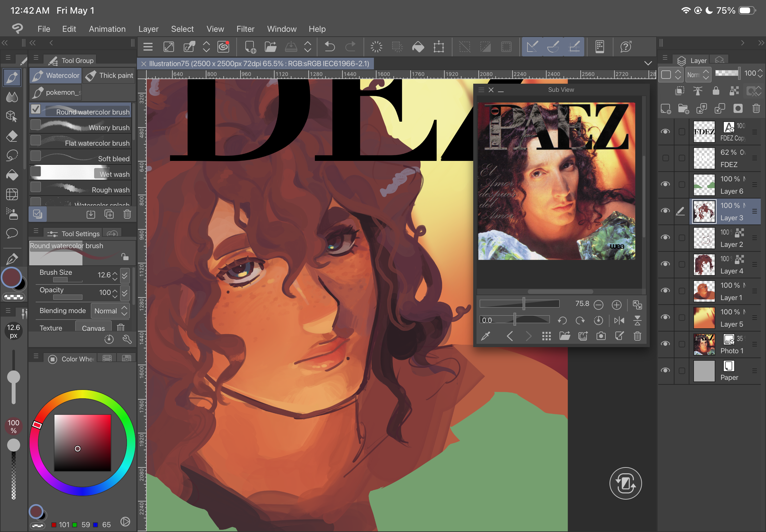Select Wet wash brush
Screen dimensions: 766x532
pyautogui.click(x=80, y=173)
